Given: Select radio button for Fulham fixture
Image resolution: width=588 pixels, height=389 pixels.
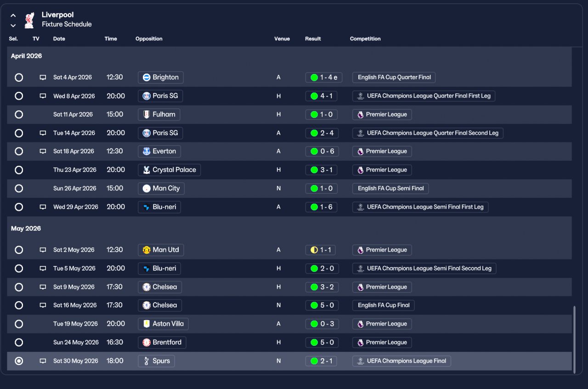Looking at the screenshot, I should pos(19,114).
